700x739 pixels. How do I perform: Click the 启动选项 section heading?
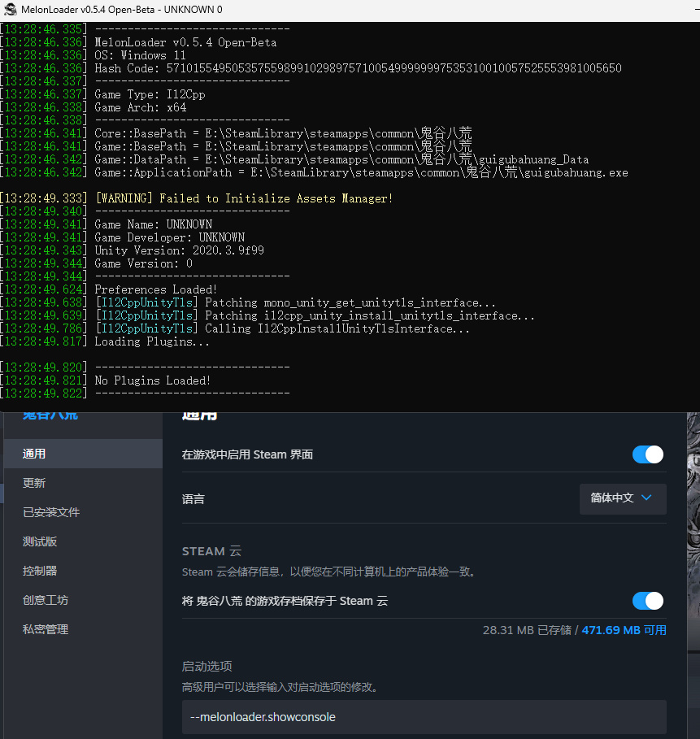click(x=207, y=666)
